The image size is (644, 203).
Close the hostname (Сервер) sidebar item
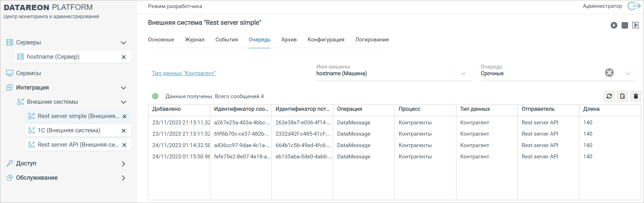(x=124, y=57)
